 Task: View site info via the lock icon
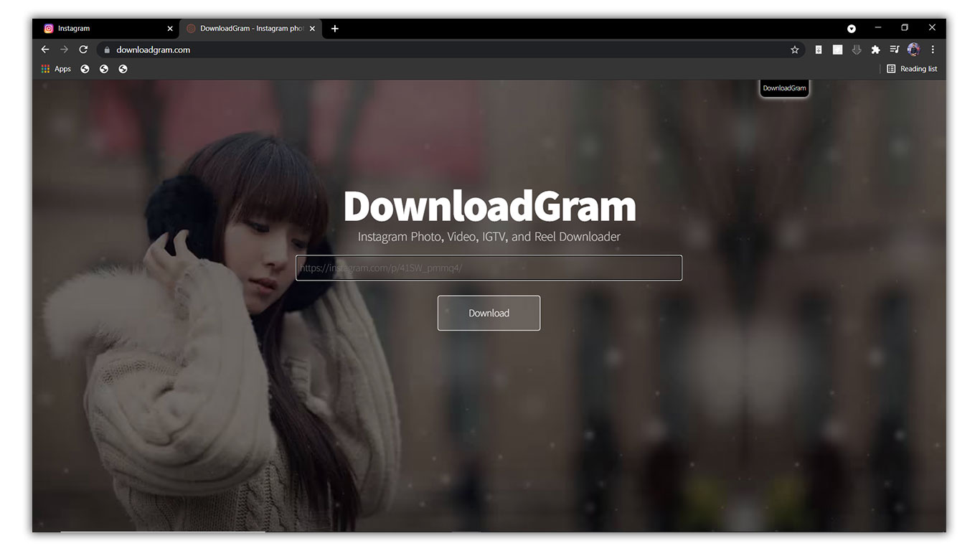coord(107,50)
